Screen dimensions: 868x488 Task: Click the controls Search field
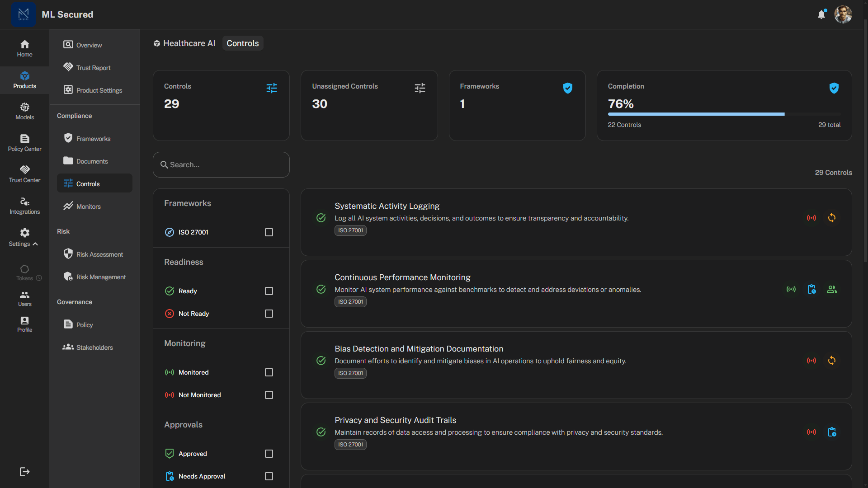click(222, 165)
